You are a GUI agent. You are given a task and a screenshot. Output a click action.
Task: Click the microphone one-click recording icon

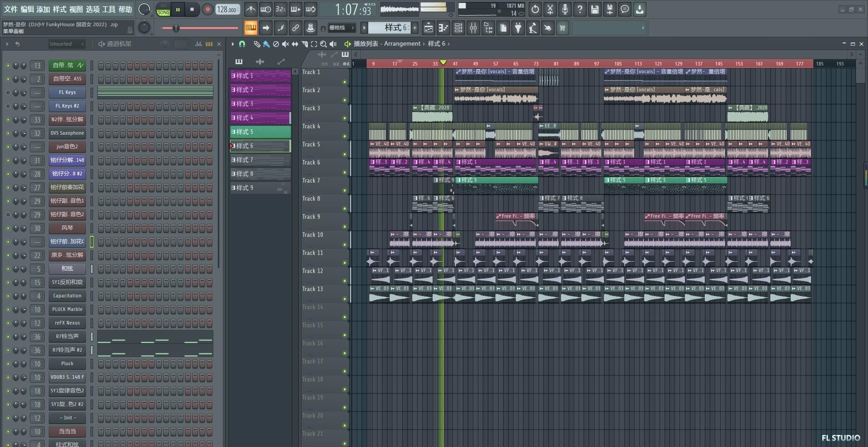coord(565,9)
